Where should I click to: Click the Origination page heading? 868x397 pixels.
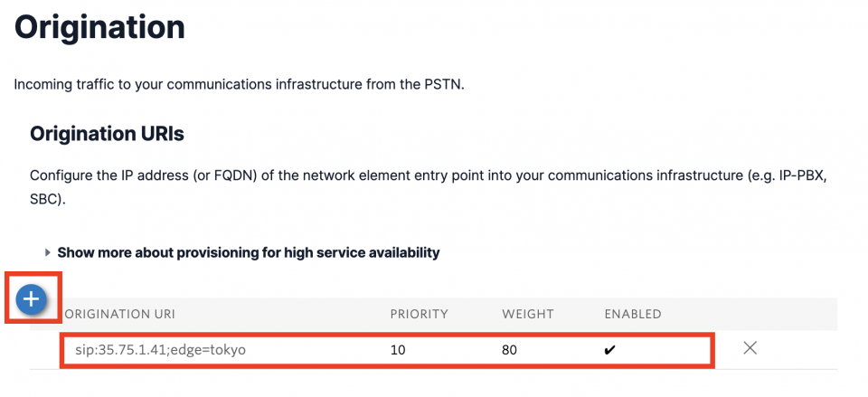(99, 27)
